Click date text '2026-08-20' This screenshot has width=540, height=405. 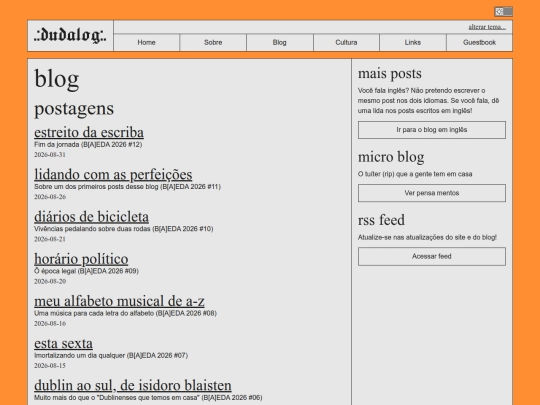pos(50,281)
